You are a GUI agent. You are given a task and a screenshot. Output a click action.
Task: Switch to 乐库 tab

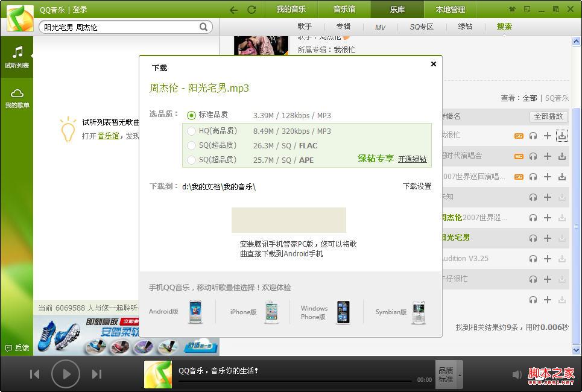[x=397, y=9]
